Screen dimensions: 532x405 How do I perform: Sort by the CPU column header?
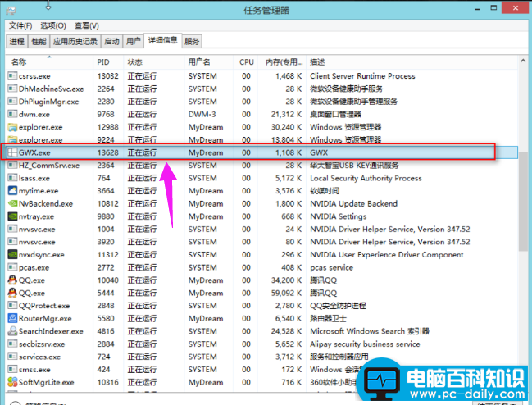pyautogui.click(x=246, y=62)
